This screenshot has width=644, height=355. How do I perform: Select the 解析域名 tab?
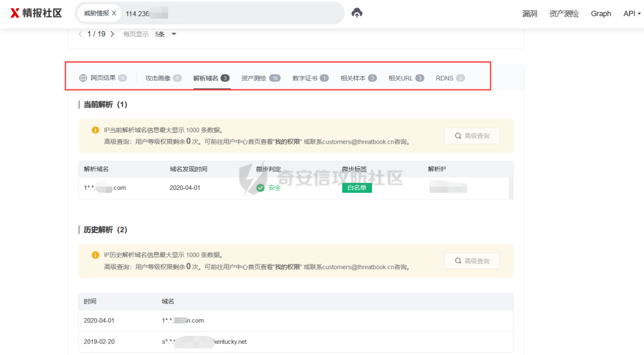click(x=211, y=78)
